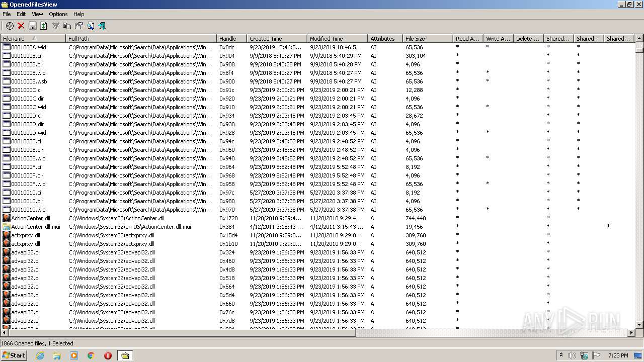This screenshot has height=362, width=644.
Task: Click the vertical scrollbar down arrow
Action: click(x=639, y=324)
